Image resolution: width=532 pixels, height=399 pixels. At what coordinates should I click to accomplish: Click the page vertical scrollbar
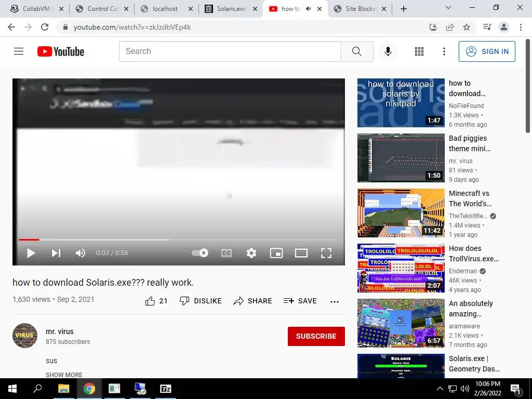coord(528,86)
